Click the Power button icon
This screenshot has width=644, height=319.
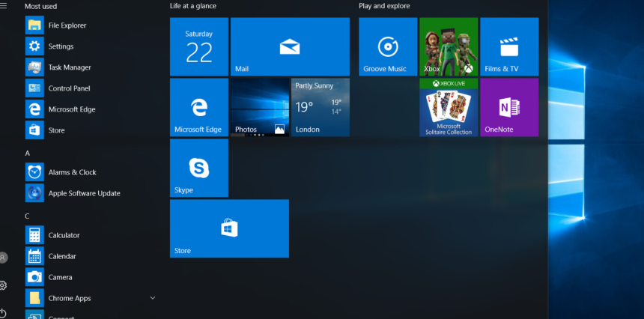(x=3, y=313)
